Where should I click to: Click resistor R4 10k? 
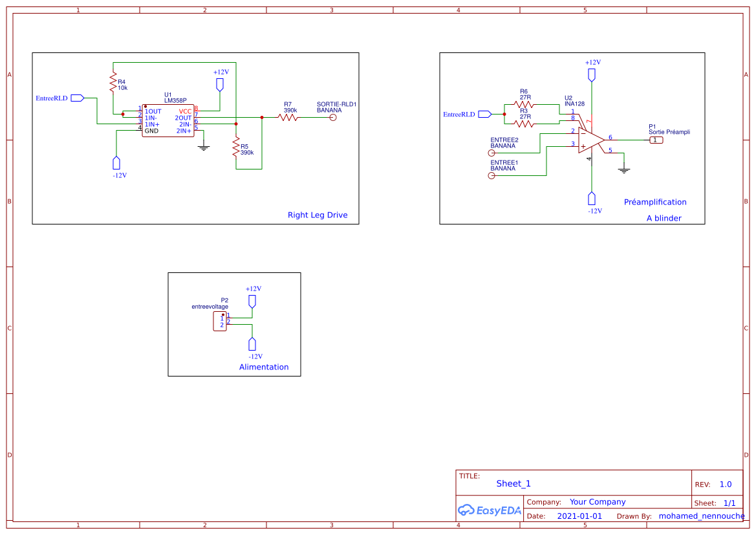click(113, 81)
